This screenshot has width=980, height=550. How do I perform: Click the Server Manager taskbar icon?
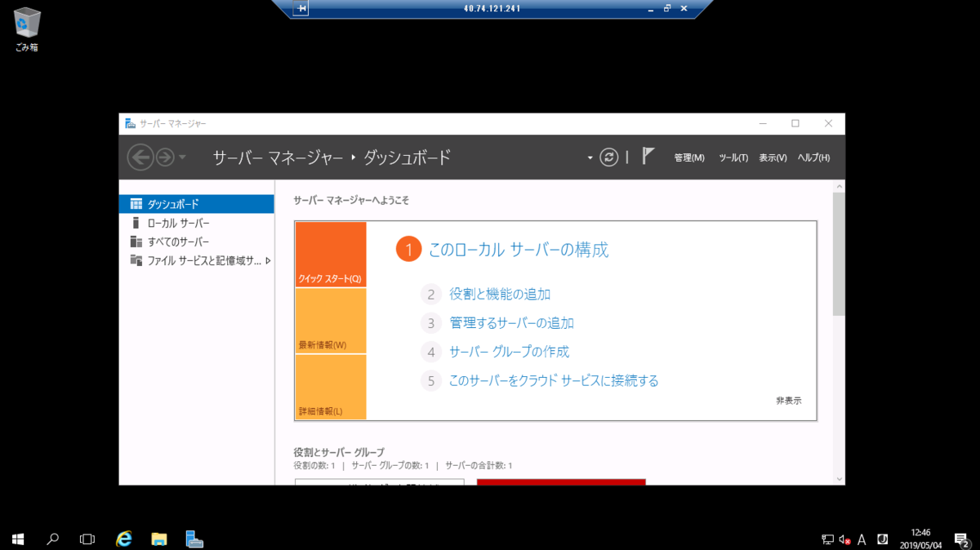[194, 539]
